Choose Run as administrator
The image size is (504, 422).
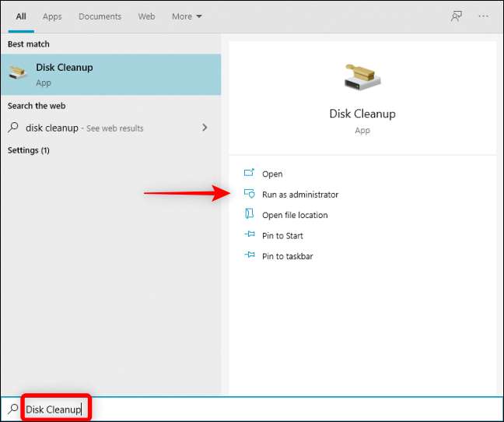click(x=299, y=195)
